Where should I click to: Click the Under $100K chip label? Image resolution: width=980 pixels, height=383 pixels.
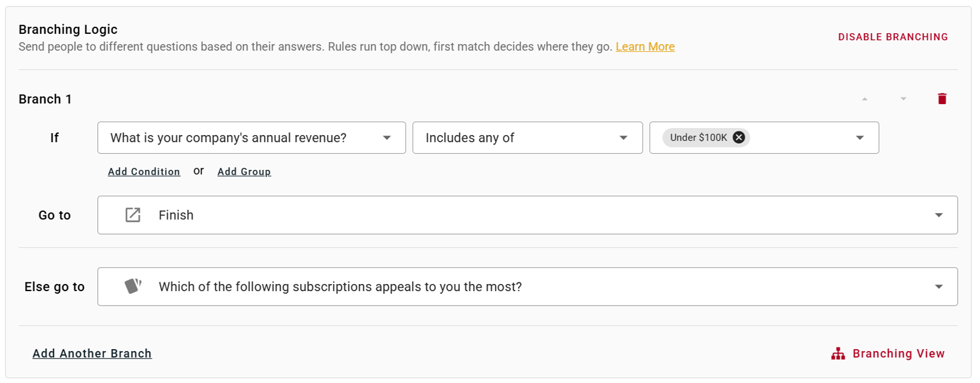point(698,137)
